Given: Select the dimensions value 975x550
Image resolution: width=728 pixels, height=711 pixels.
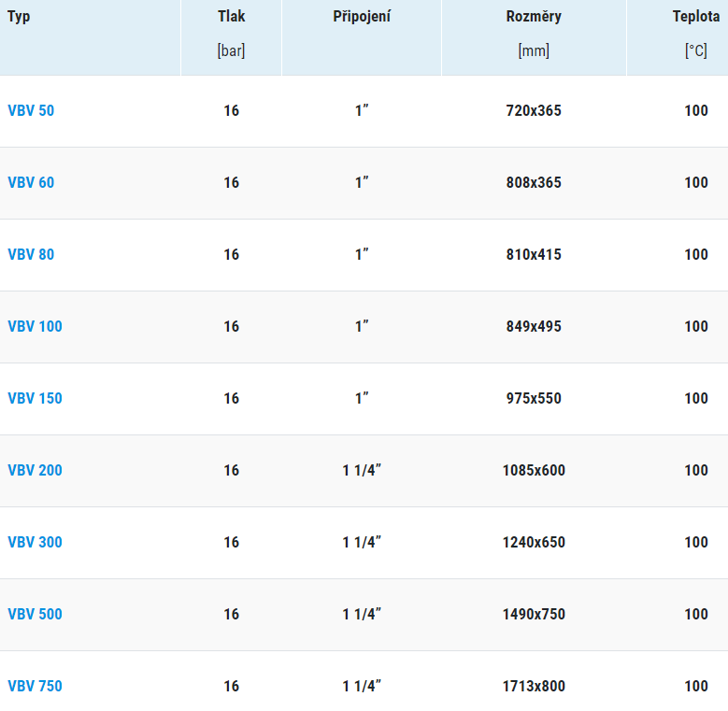Looking at the screenshot, I should tap(534, 398).
